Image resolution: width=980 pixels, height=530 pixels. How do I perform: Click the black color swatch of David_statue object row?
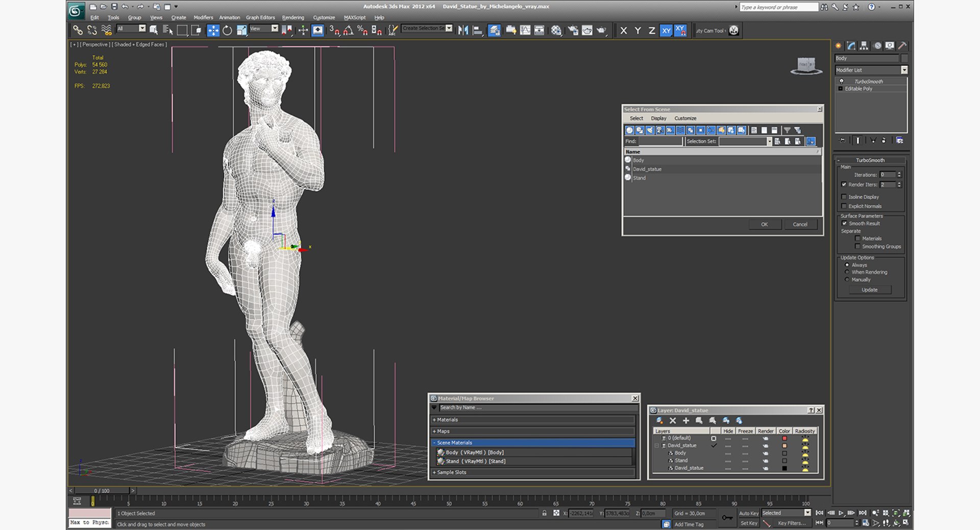pos(785,468)
